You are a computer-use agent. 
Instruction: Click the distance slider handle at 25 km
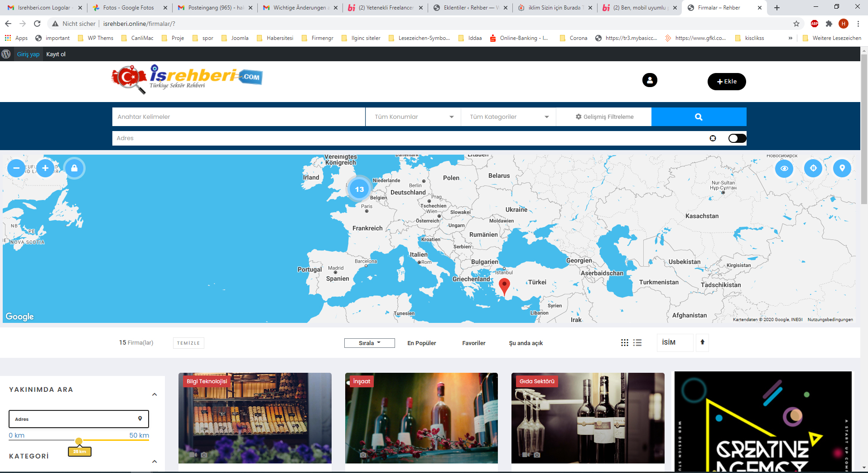point(79,441)
